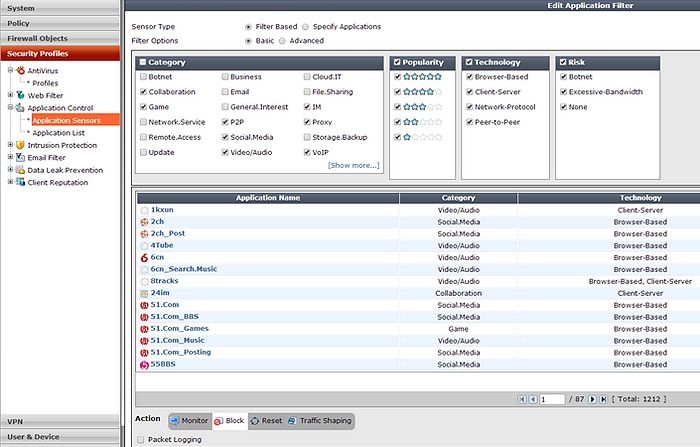Click the Traffic Shaping action button
The image size is (700, 447).
(x=320, y=421)
